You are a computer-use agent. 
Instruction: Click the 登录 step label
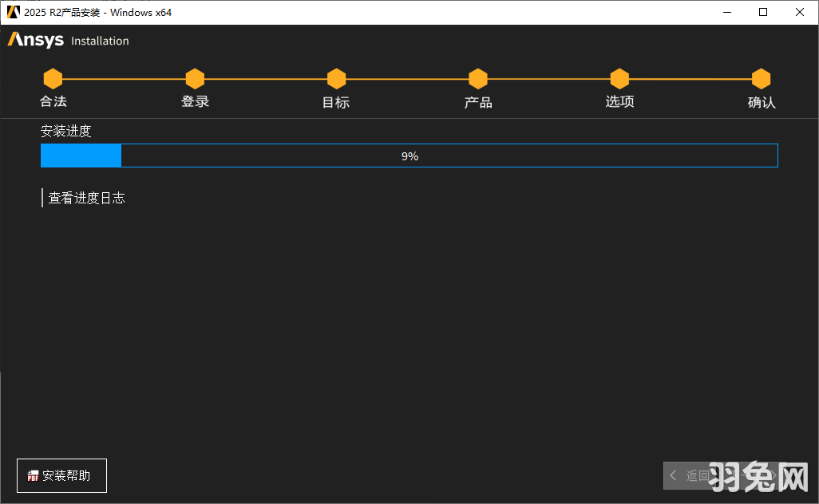[195, 101]
